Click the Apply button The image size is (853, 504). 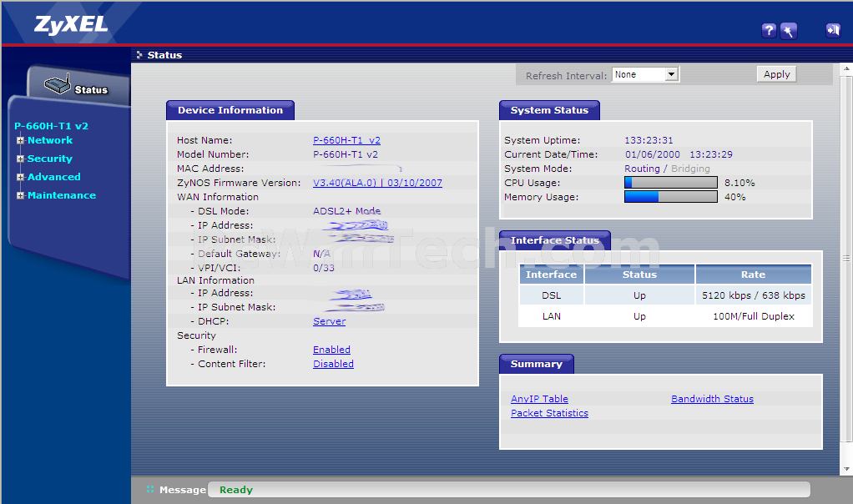[776, 74]
